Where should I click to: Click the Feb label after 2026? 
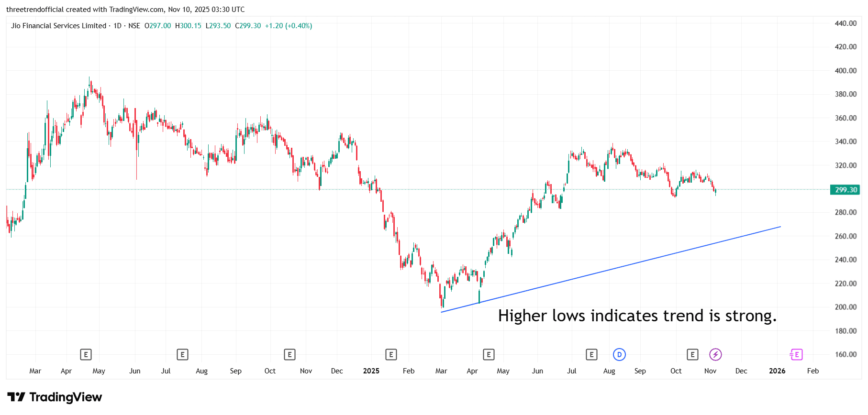[813, 371]
